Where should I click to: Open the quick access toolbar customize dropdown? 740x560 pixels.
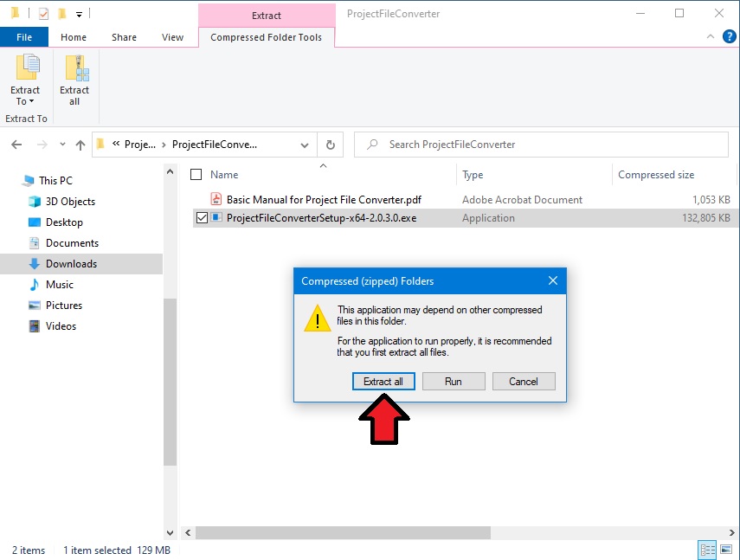click(x=79, y=15)
